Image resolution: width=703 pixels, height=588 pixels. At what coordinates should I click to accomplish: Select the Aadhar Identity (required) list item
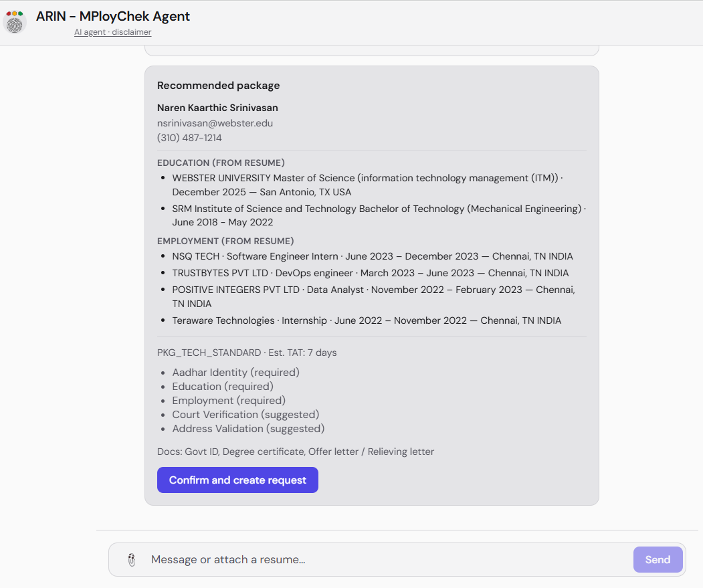(x=235, y=372)
